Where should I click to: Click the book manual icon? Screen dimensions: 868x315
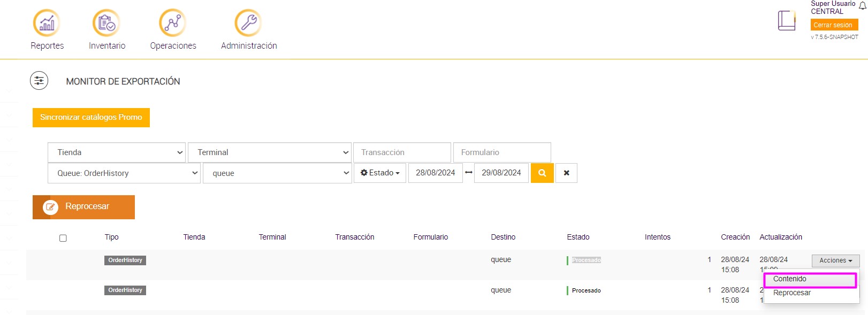(787, 21)
